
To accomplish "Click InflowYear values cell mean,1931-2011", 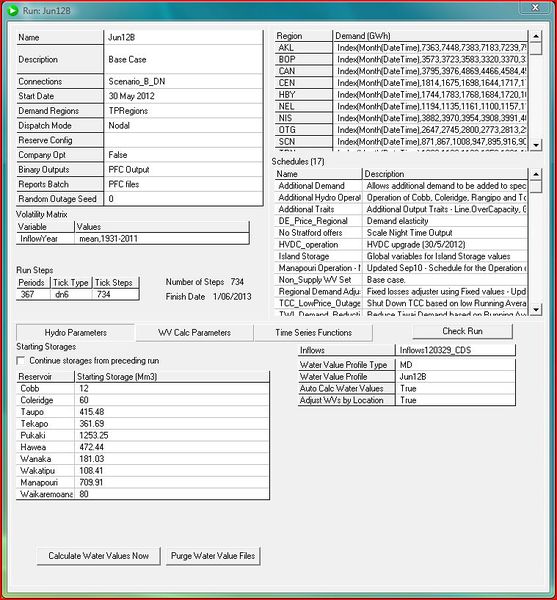I will point(161,239).
